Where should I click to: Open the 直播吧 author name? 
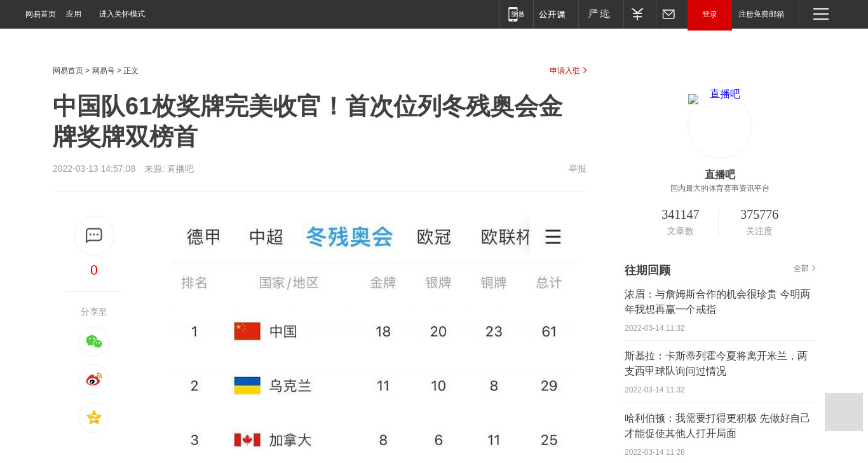720,174
